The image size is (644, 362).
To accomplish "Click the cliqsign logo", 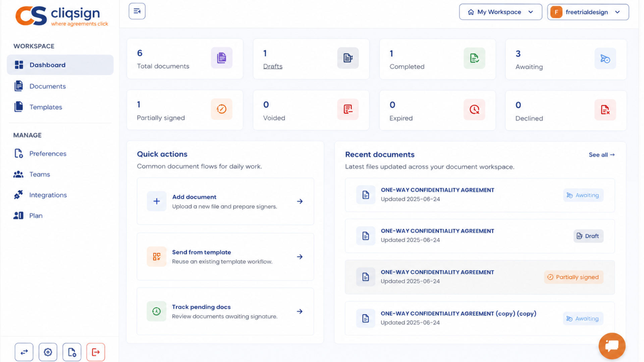I will point(62,16).
